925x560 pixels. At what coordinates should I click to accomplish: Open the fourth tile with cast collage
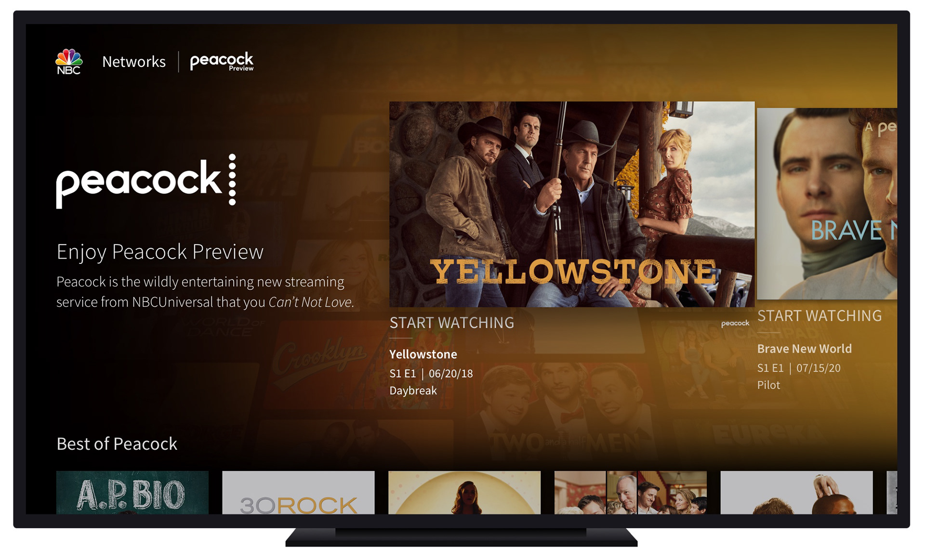(631, 492)
